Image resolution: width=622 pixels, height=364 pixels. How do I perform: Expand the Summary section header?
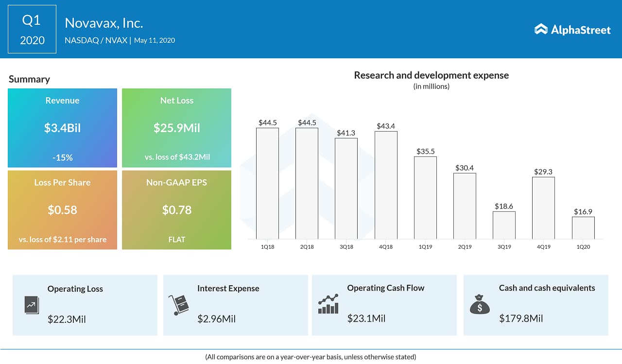(28, 79)
